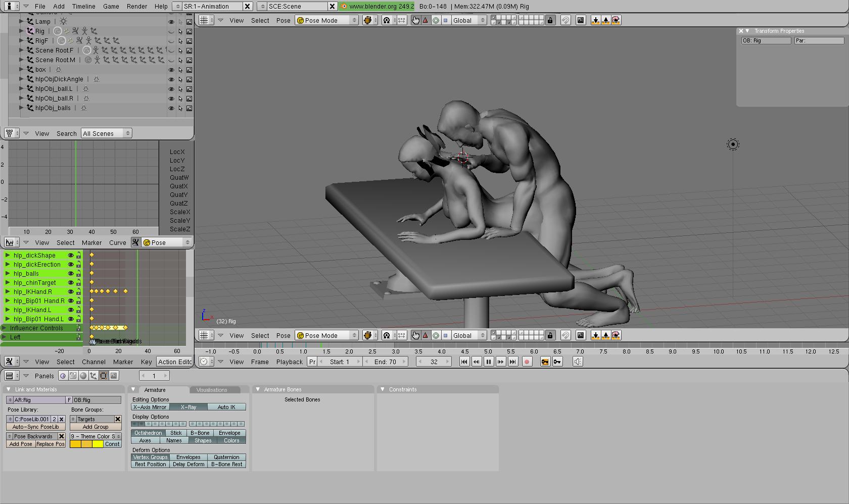Jump to the start frame

coord(464,362)
